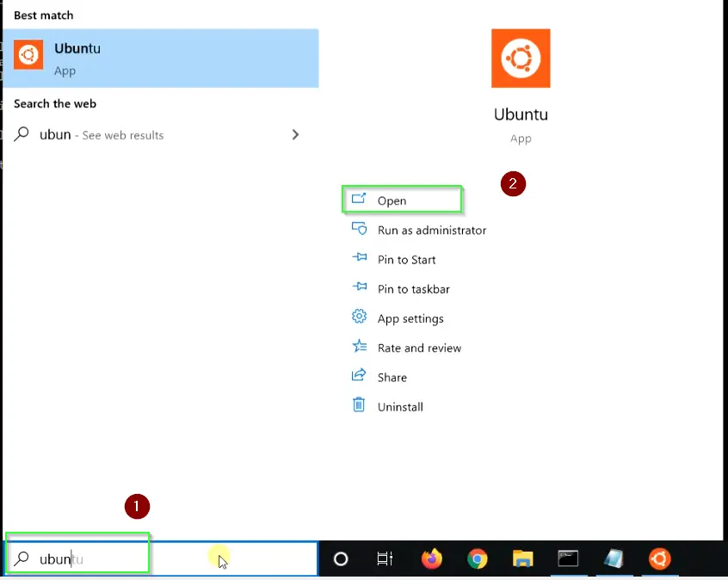Viewport: 728px width, 580px height.
Task: Open Cortana circle on taskbar
Action: [341, 558]
